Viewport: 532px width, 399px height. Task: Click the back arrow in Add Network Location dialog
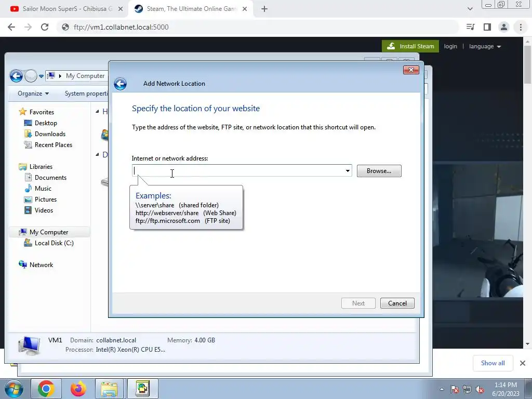(120, 84)
